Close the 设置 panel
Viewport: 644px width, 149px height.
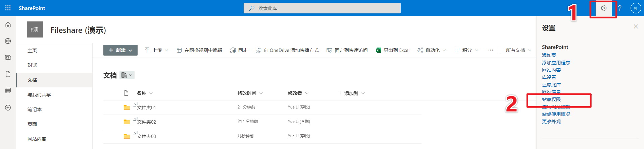636,26
